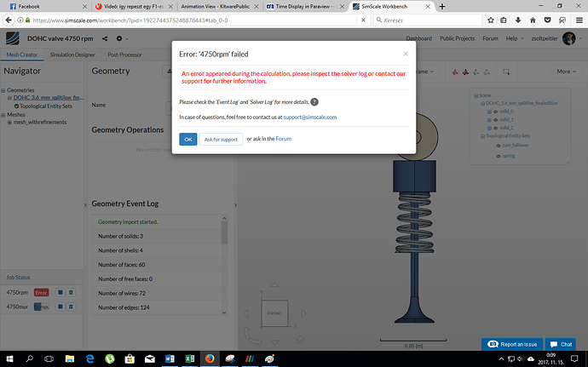Click the share project icon
The image size is (588, 367).
point(105,38)
